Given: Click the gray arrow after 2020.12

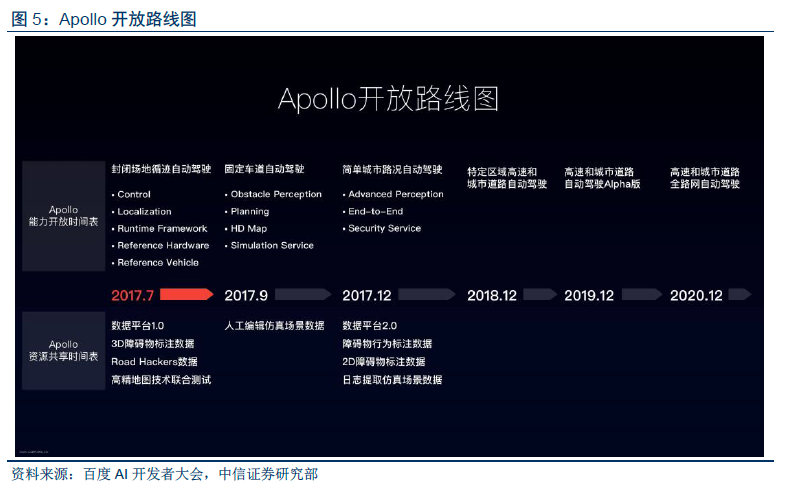Looking at the screenshot, I should pyautogui.click(x=739, y=294).
